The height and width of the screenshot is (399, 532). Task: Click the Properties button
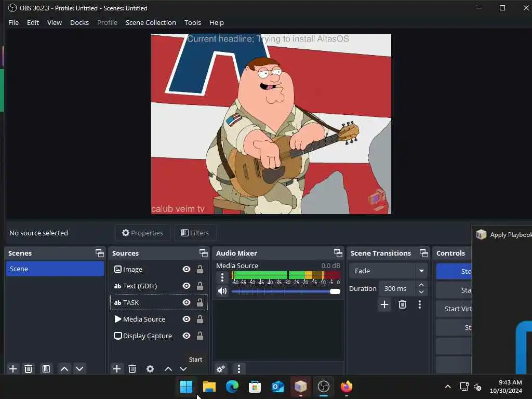(x=142, y=233)
